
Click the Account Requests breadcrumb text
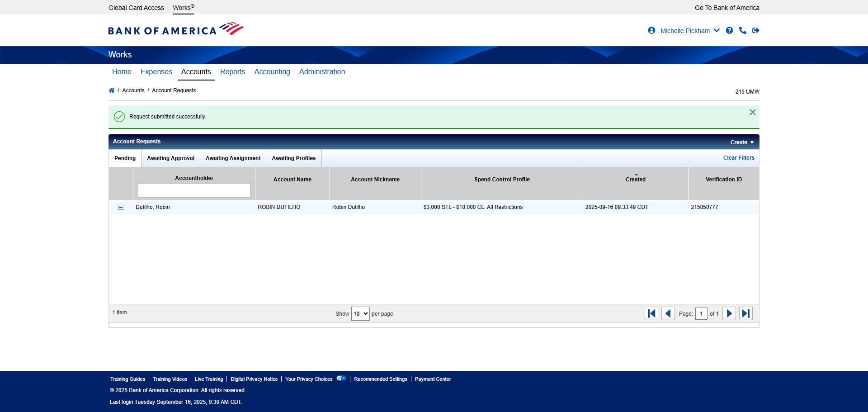click(174, 90)
